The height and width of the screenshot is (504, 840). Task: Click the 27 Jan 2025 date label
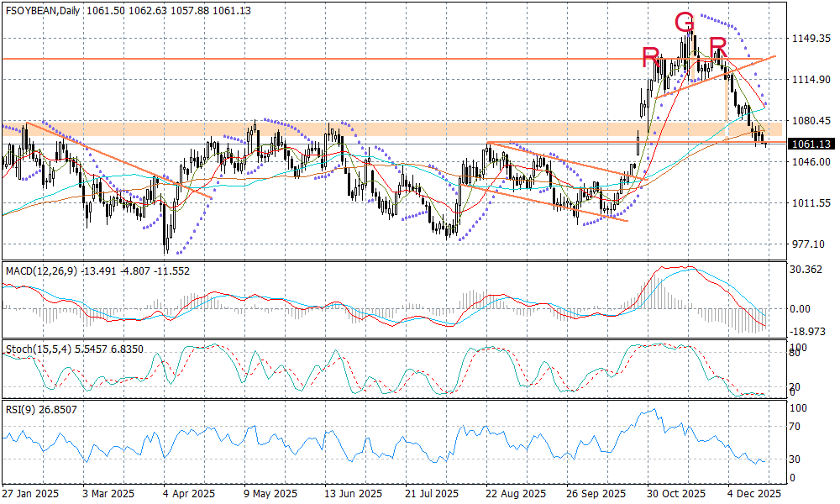pyautogui.click(x=32, y=494)
